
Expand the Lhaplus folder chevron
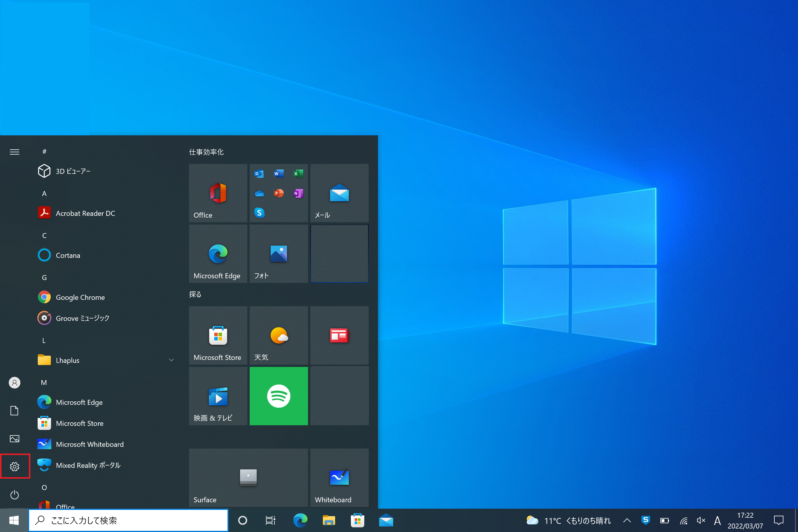(171, 360)
